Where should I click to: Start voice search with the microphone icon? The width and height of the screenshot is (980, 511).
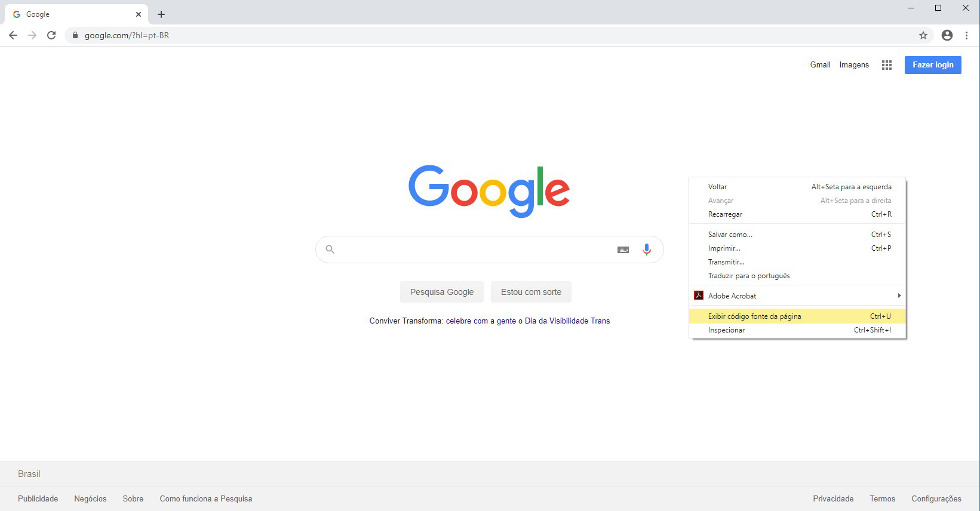[x=646, y=250]
